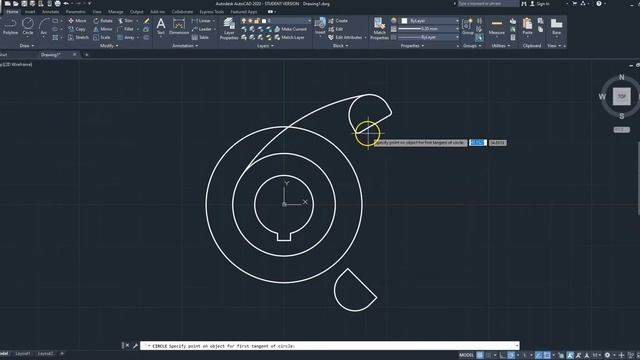Click the Plot printer icon in the quick access toolbar
The height and width of the screenshot is (360, 640).
point(58,4)
